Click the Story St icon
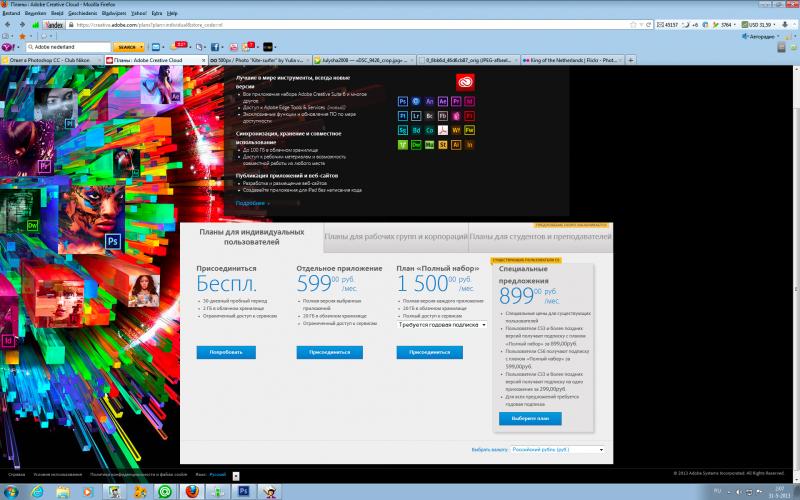The width and height of the screenshot is (800, 500). [x=443, y=145]
